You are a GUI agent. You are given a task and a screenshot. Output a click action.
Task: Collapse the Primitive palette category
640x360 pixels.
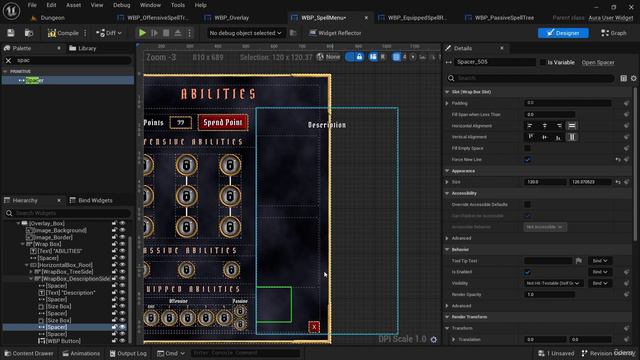click(x=5, y=71)
